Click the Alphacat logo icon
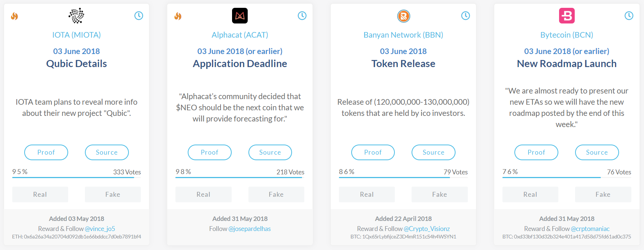Viewport: 644px width, 250px height. 240,16
